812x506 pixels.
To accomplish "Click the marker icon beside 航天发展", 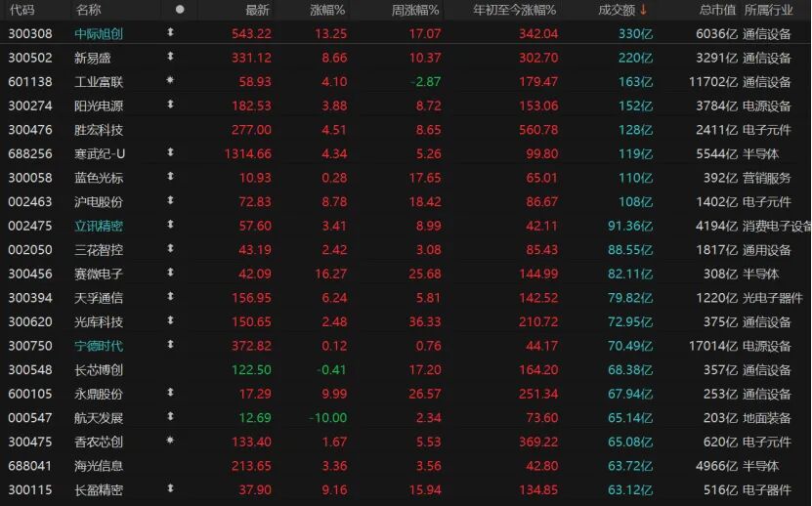I will (172, 418).
